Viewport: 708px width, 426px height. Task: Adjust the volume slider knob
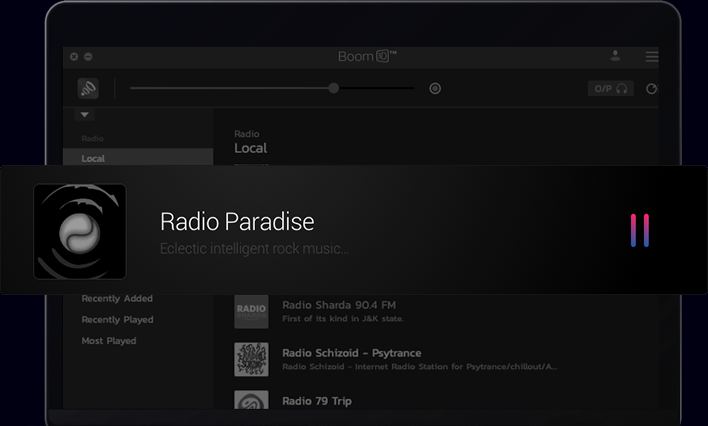[x=334, y=88]
